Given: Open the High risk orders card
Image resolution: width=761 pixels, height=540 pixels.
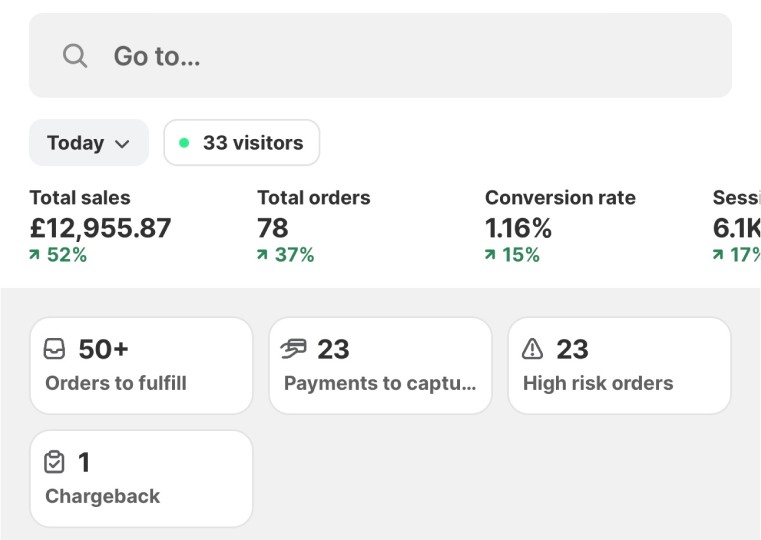Looking at the screenshot, I should tap(619, 366).
